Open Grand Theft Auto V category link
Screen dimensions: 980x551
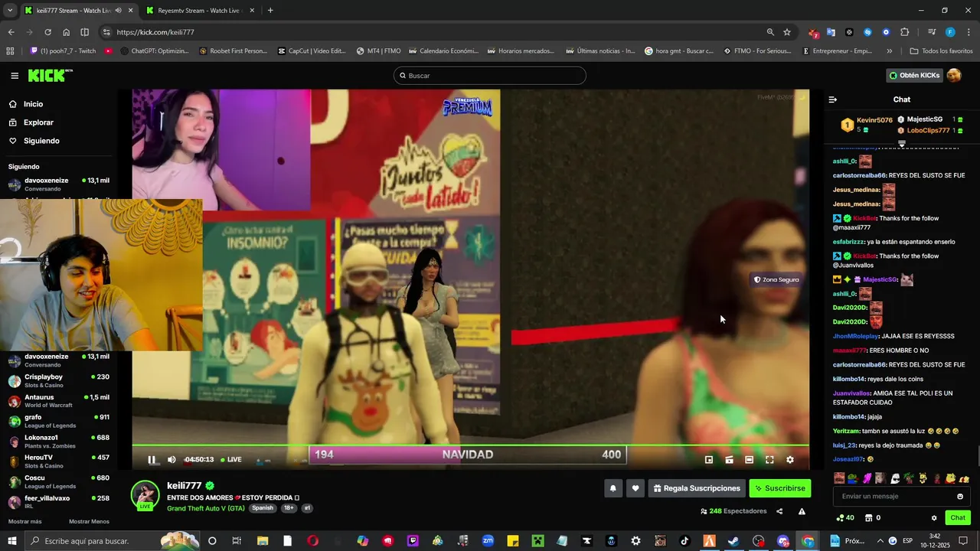pyautogui.click(x=206, y=508)
